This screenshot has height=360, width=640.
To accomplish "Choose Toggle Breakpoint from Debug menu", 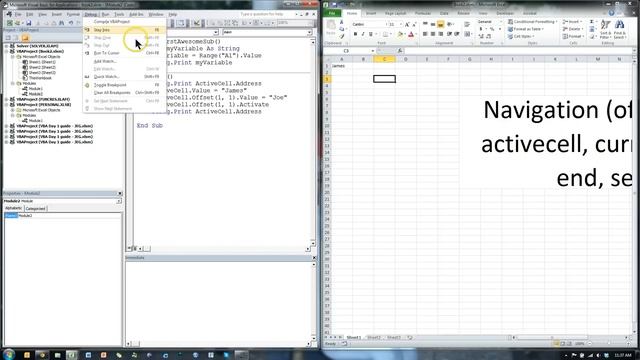I will 124,85.
